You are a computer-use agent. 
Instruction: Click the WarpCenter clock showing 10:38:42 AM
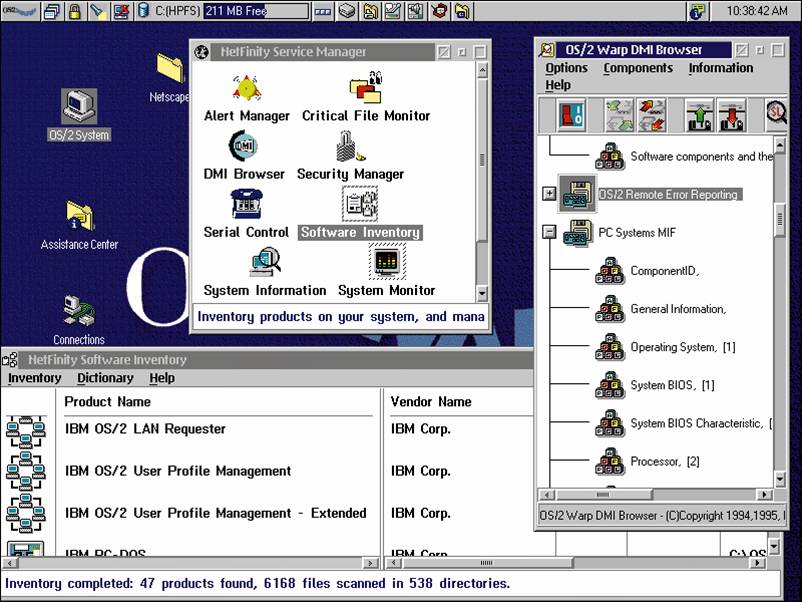pyautogui.click(x=757, y=11)
